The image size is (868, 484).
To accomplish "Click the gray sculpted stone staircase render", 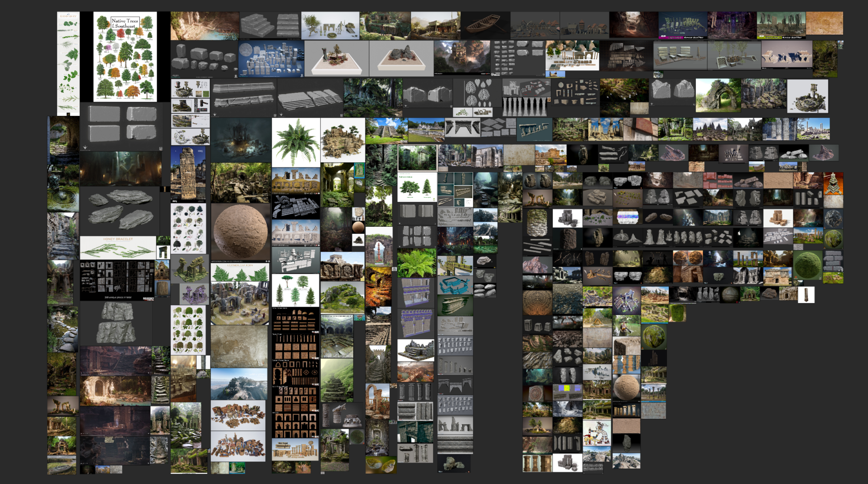I will tap(270, 25).
